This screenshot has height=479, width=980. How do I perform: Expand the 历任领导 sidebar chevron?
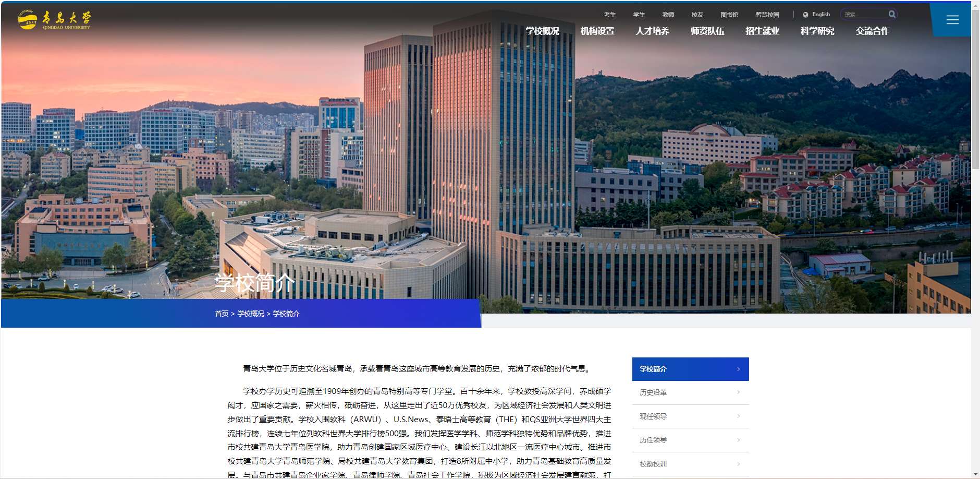point(738,440)
